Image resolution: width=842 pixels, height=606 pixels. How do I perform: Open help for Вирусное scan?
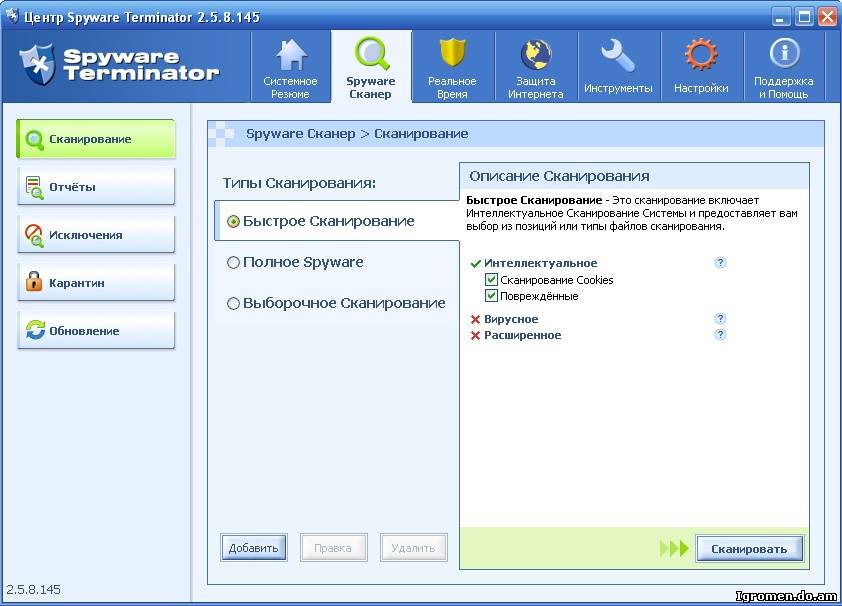click(720, 318)
